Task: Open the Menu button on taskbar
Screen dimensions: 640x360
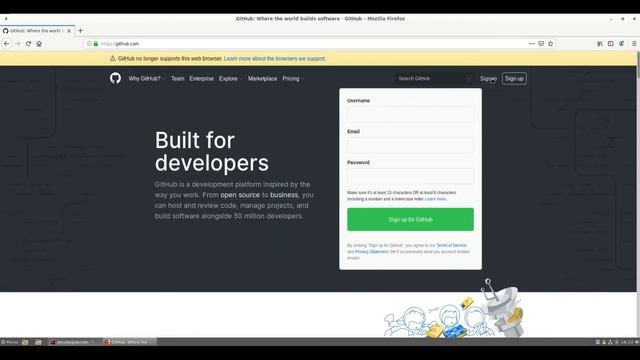Action: coord(9,342)
